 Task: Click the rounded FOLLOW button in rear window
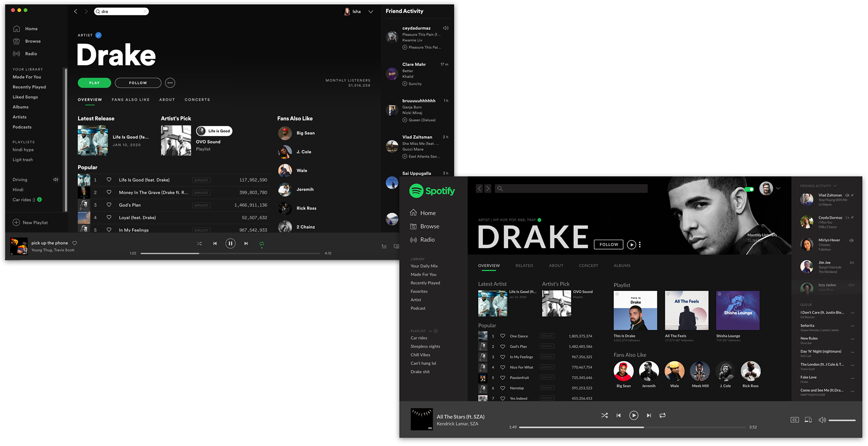click(x=138, y=83)
